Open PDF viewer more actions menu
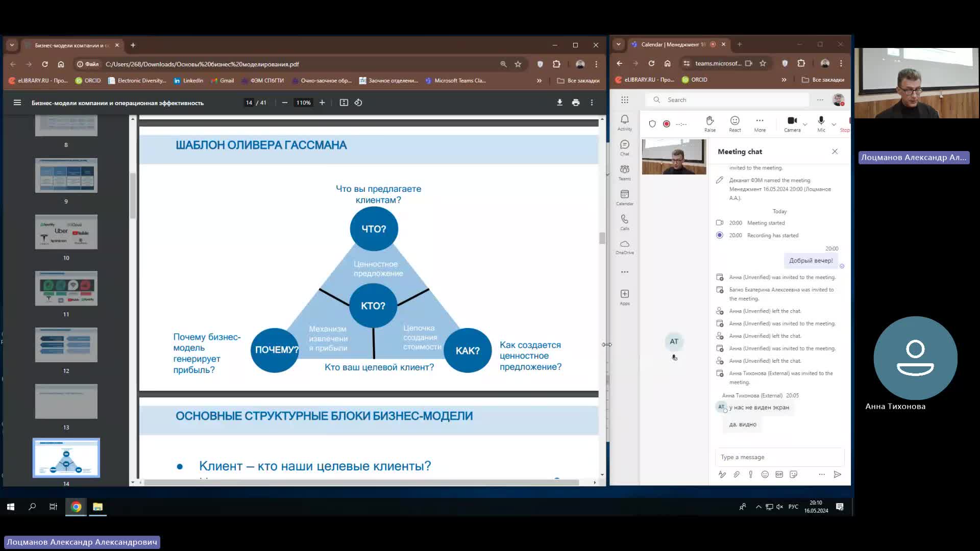Image resolution: width=980 pixels, height=551 pixels. [592, 103]
